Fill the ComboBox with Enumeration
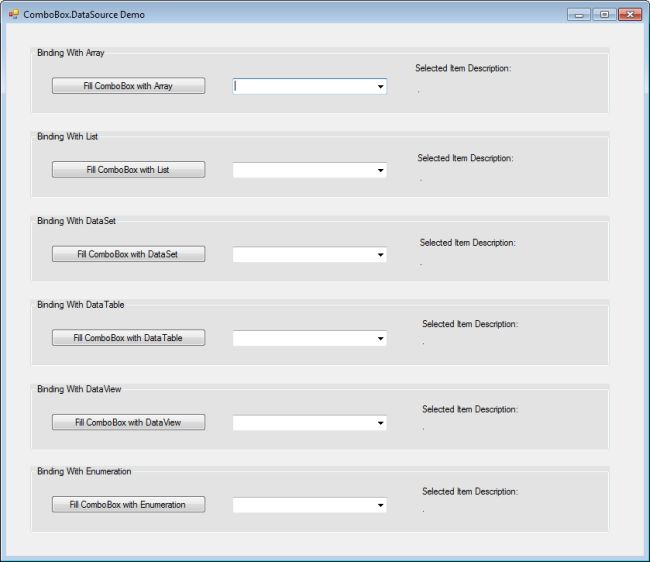 128,505
